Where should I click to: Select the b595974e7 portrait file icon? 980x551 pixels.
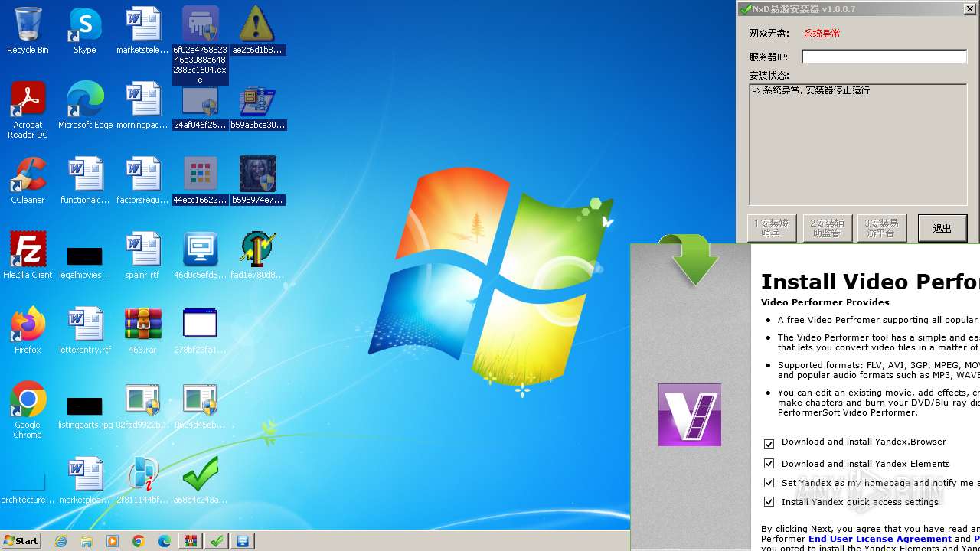(x=257, y=181)
